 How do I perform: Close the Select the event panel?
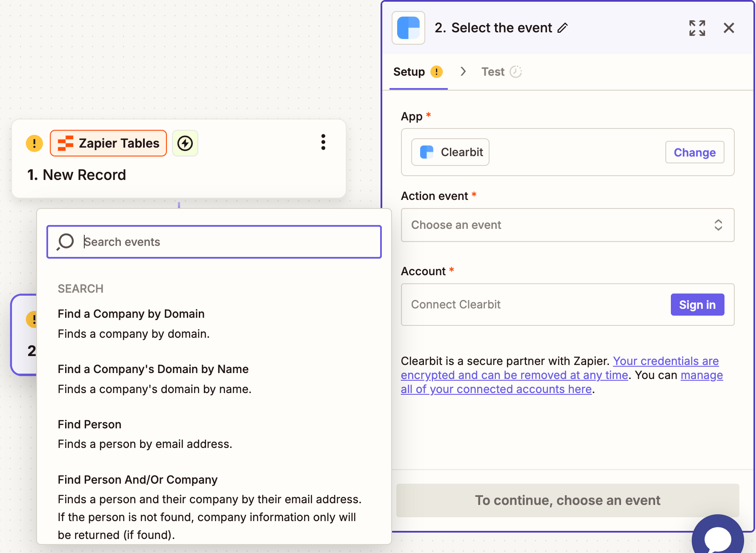729,28
